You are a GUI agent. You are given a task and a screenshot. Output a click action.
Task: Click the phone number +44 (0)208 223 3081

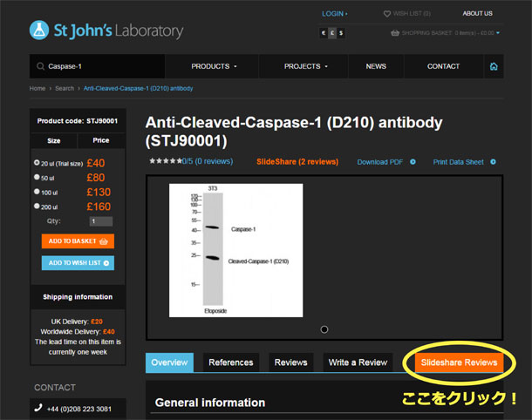(x=79, y=409)
